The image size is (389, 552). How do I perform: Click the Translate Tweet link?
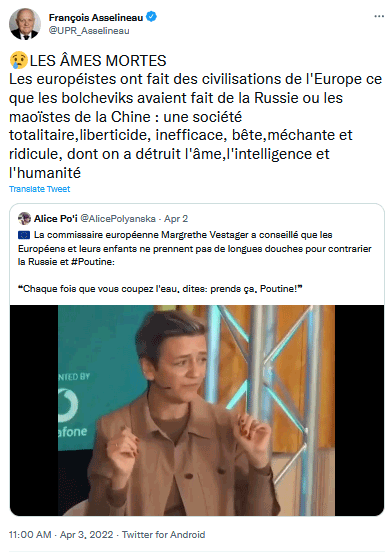[x=39, y=189]
